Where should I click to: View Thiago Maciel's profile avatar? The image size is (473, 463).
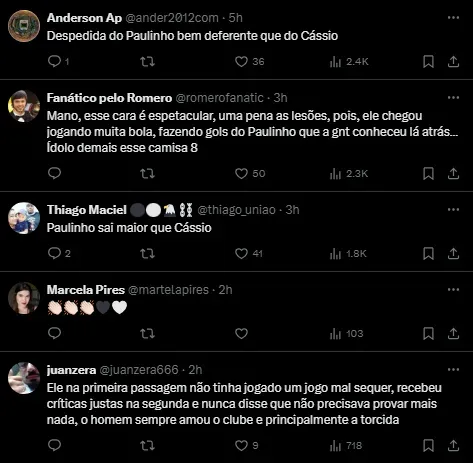point(24,218)
